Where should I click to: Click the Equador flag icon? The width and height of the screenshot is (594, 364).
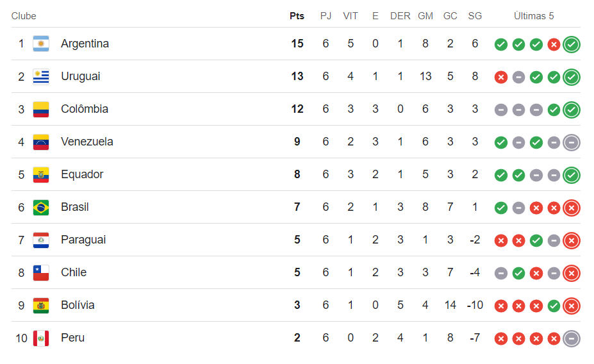pos(41,174)
